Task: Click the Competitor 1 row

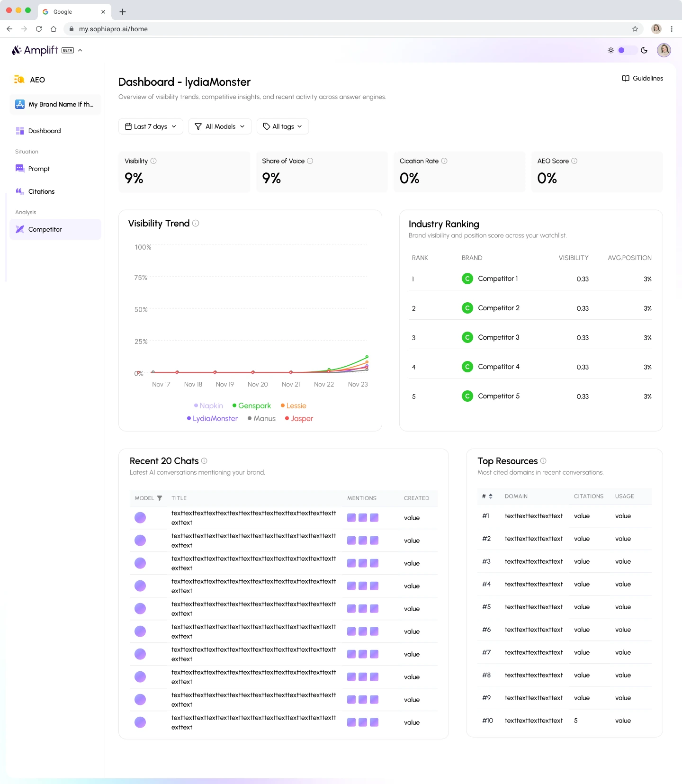Action: (531, 279)
